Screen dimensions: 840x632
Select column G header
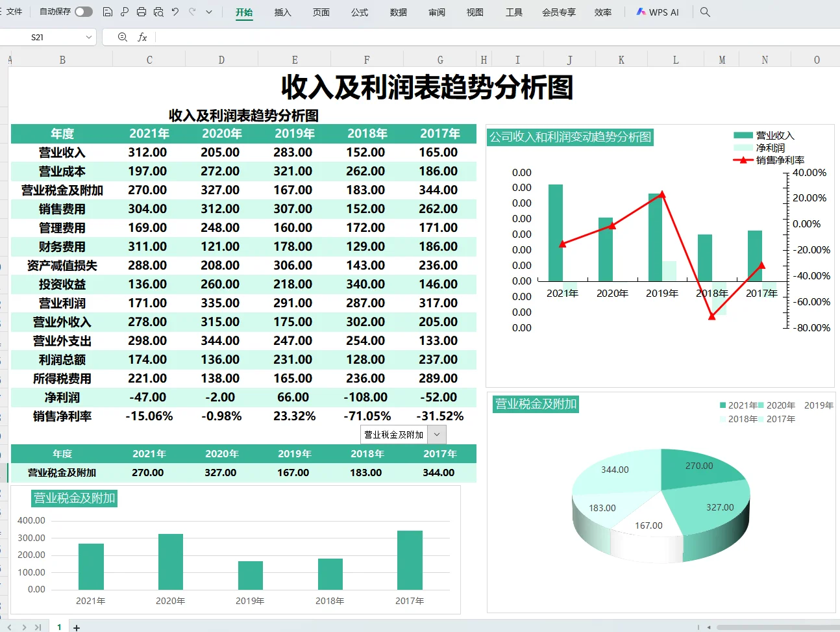(440, 60)
